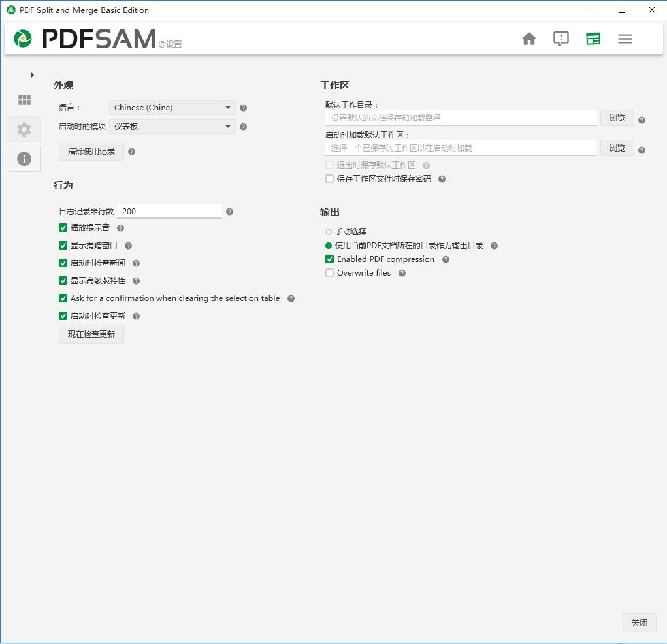Viewport: 667px width, 644px height.
Task: Disable Enabled PDF compression checkbox
Action: tap(329, 259)
